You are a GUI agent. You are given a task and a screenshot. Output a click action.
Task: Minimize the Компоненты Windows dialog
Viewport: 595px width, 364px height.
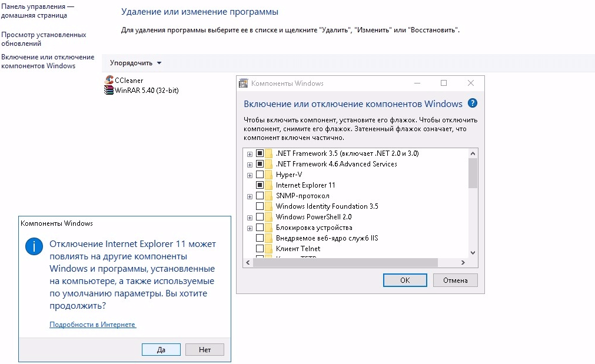[x=417, y=83]
